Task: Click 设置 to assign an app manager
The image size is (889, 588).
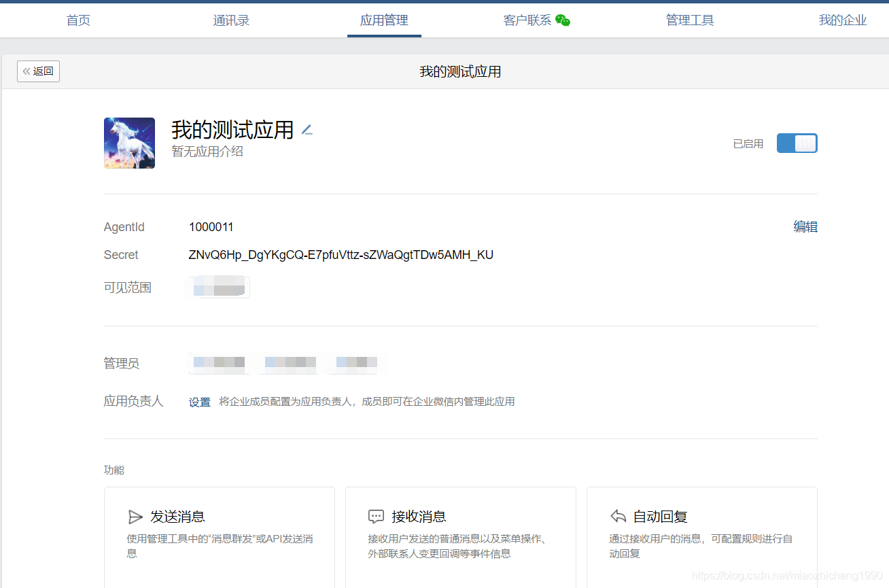Action: click(x=199, y=402)
